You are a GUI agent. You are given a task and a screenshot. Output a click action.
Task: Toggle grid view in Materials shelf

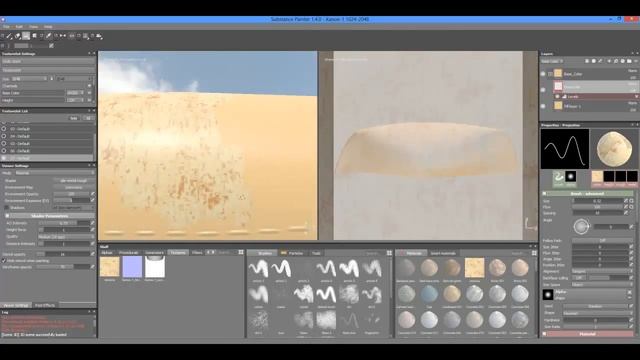534,253
